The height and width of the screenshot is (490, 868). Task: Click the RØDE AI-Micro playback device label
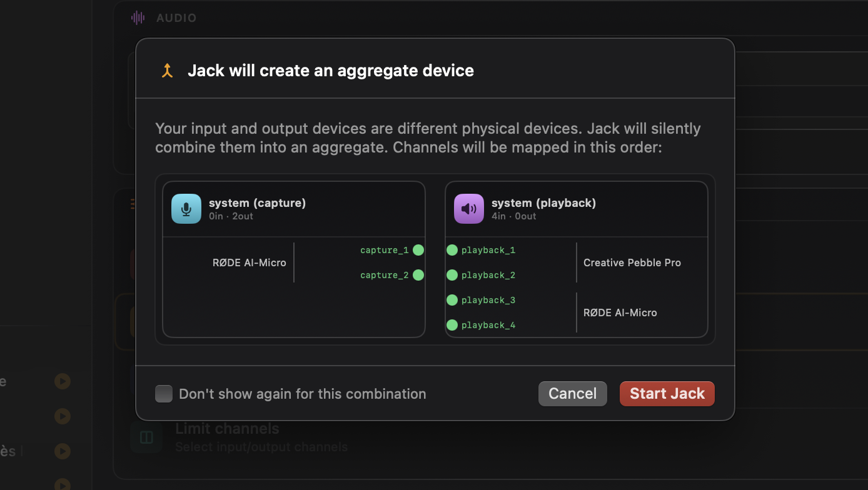620,312
